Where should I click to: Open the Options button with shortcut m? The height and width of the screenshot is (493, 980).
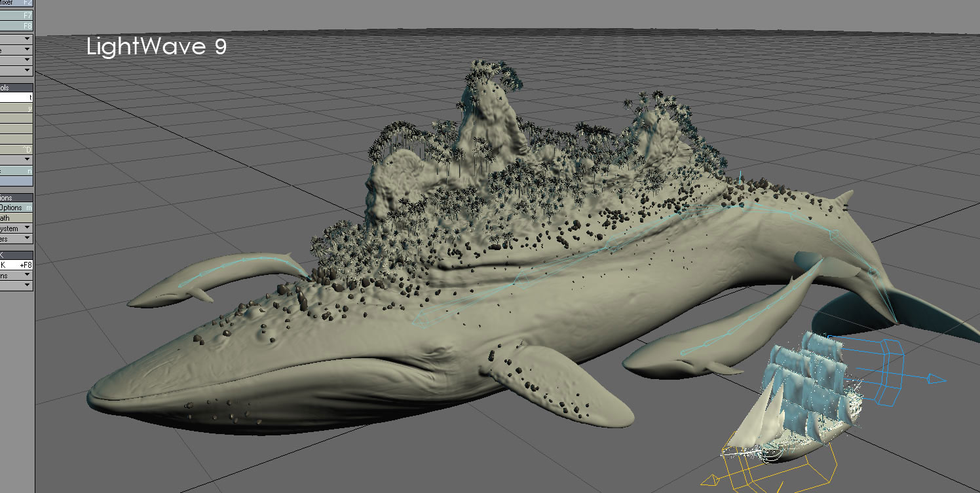16,208
